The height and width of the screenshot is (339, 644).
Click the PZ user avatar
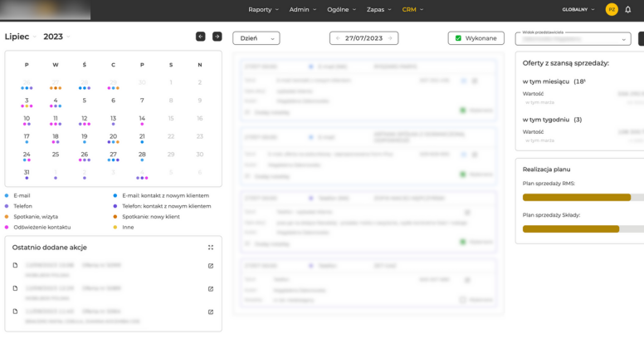coord(612,10)
